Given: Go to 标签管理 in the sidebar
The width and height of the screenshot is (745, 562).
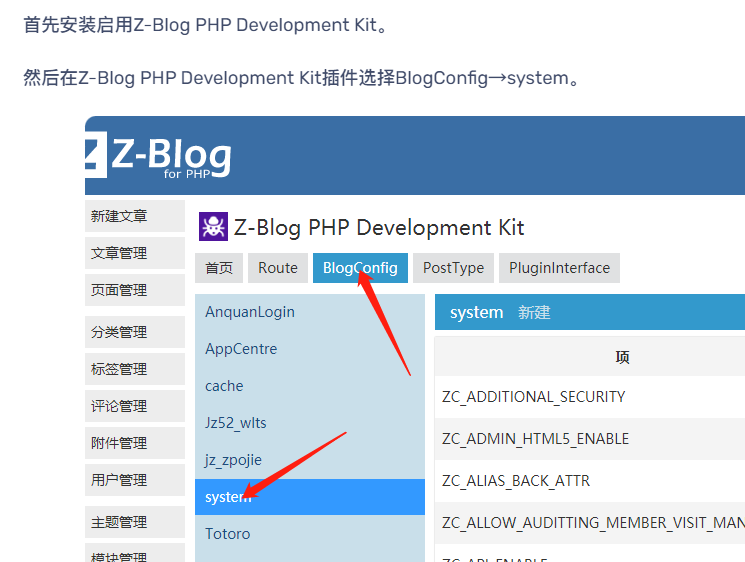Looking at the screenshot, I should (135, 369).
